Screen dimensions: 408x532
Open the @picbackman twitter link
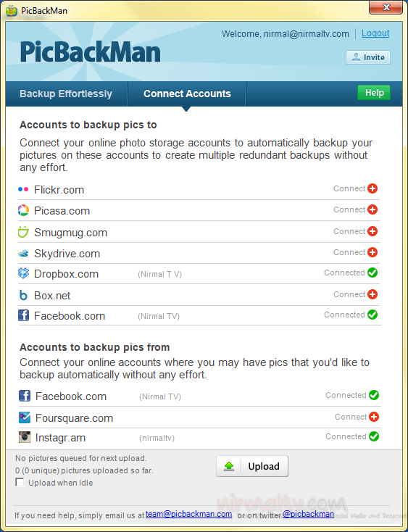(x=308, y=514)
